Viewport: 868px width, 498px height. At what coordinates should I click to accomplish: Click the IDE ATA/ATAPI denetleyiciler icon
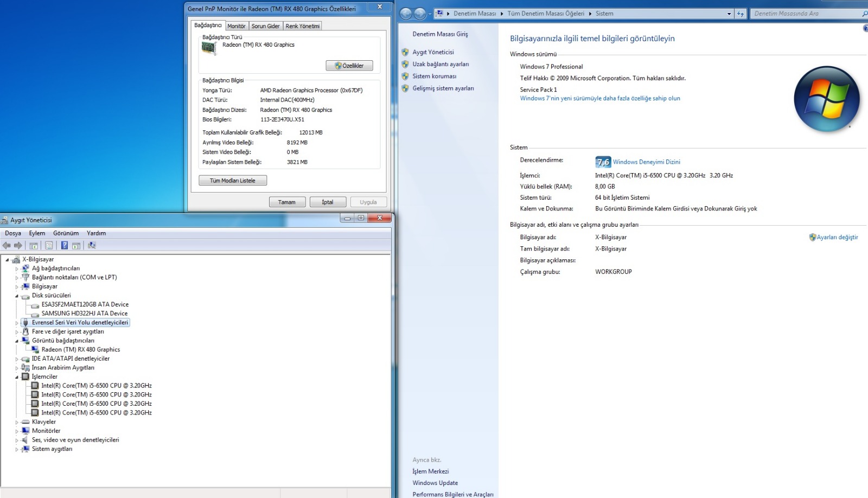(x=25, y=359)
